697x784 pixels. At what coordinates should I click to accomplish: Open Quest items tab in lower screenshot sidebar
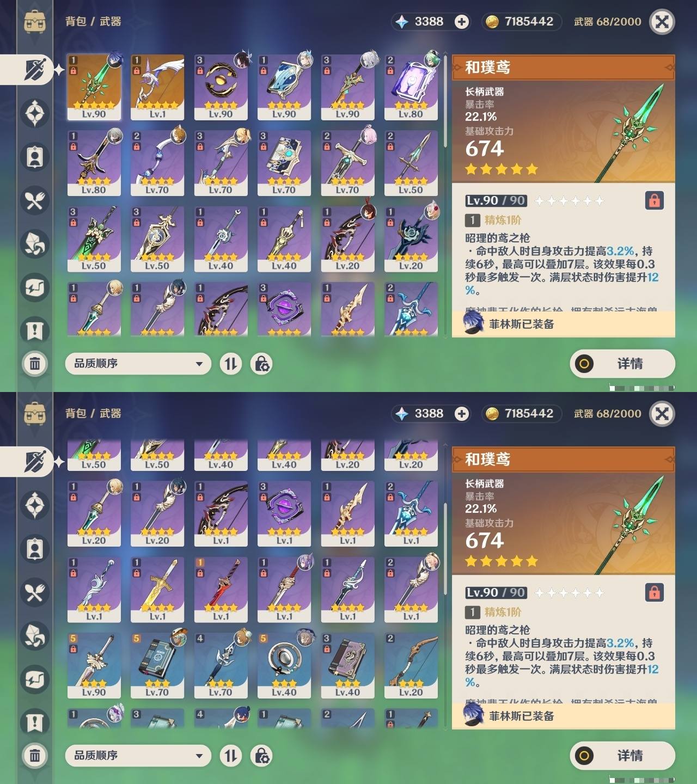pyautogui.click(x=35, y=722)
